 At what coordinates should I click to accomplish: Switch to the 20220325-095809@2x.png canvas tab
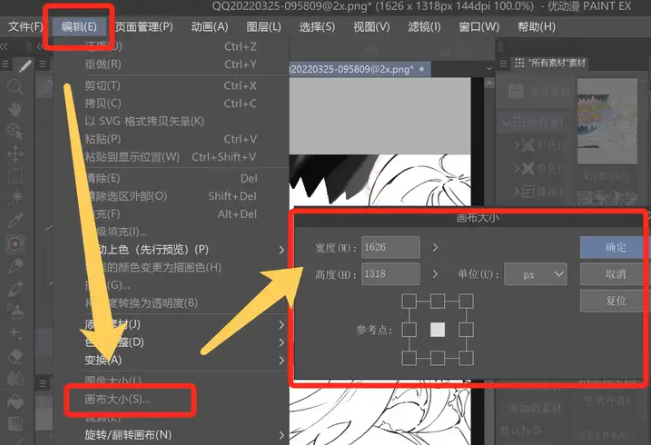pyautogui.click(x=360, y=69)
